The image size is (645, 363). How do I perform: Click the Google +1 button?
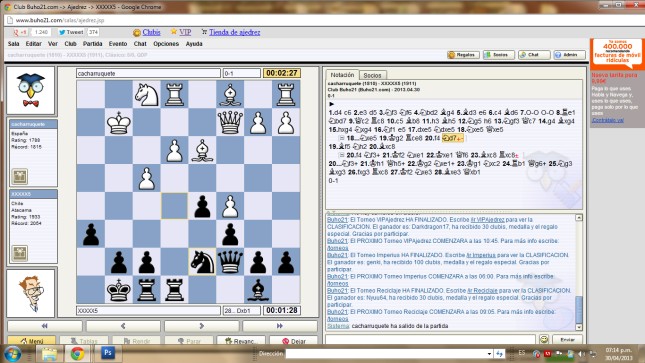(x=20, y=32)
